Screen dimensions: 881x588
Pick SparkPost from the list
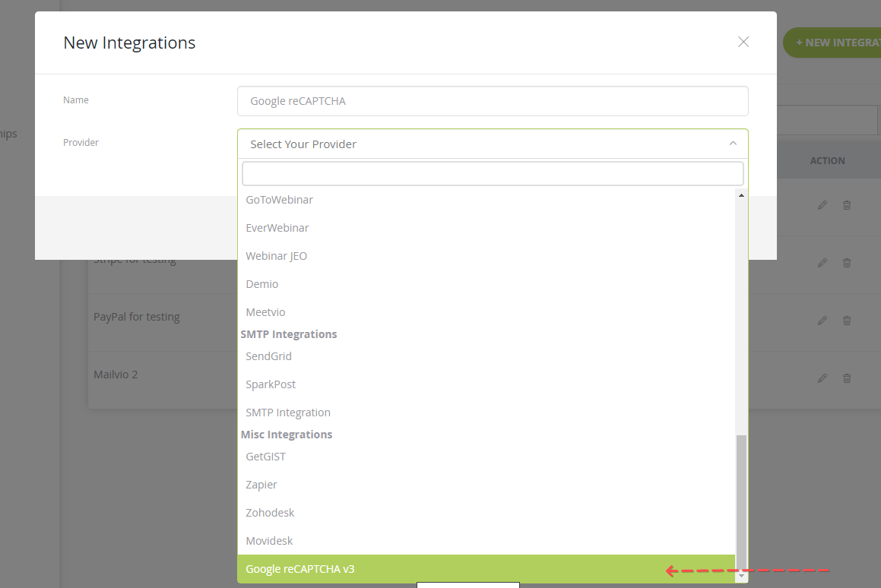pyautogui.click(x=486, y=384)
